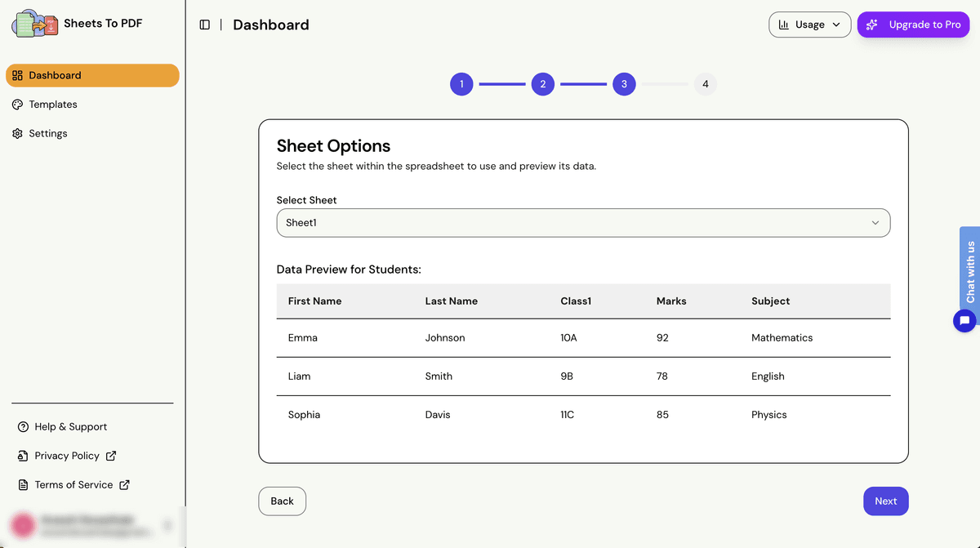The height and width of the screenshot is (548, 980).
Task: Go back using the Back button
Action: point(282,501)
